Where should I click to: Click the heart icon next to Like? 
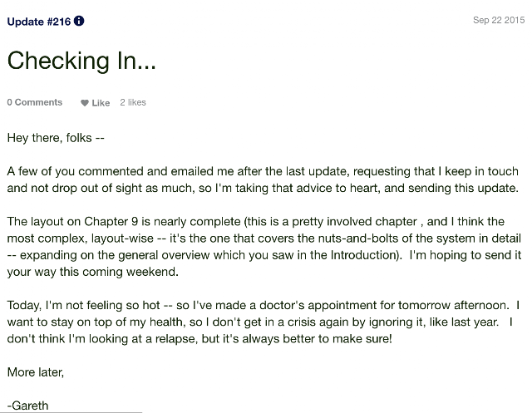85,103
